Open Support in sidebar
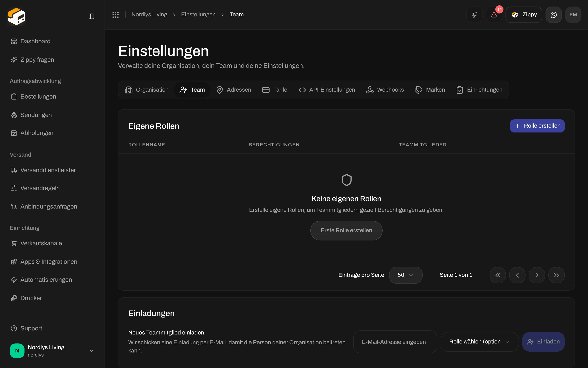Screen dimensions: 588x368 52,328
